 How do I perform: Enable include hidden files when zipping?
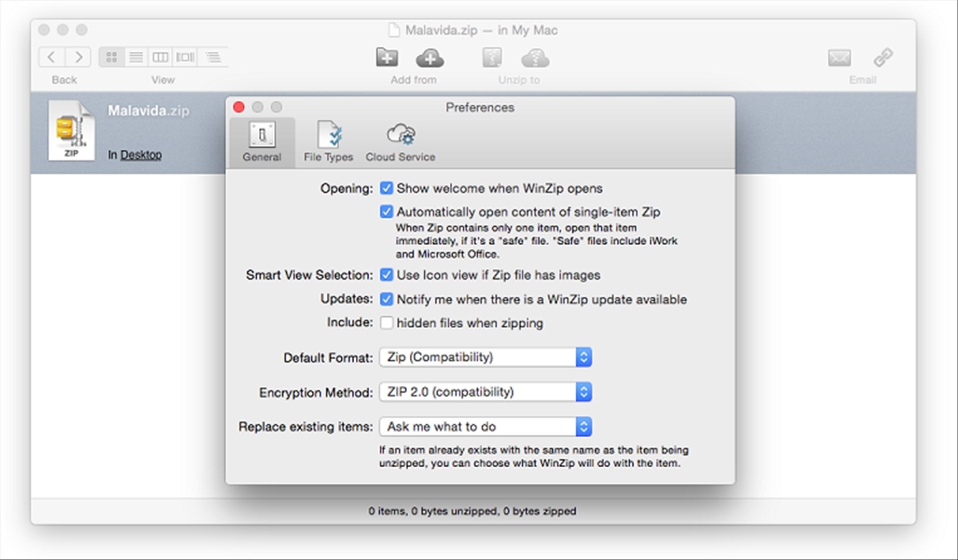click(x=386, y=323)
